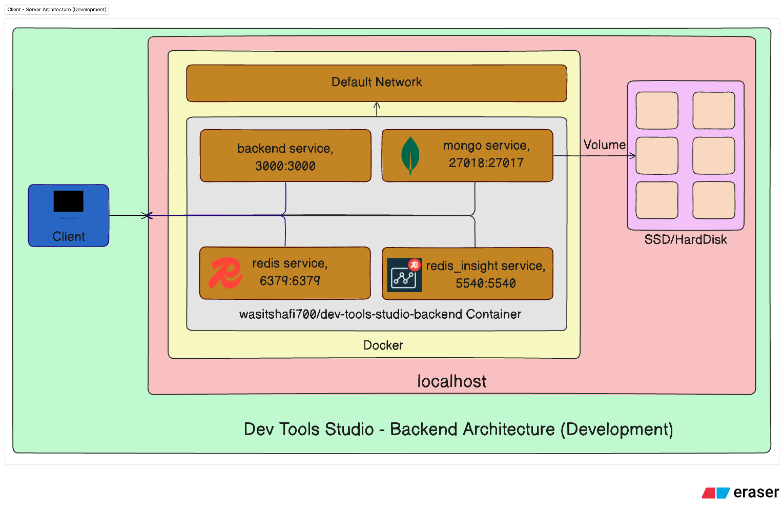Select the MongoDB leaf icon

pos(410,154)
